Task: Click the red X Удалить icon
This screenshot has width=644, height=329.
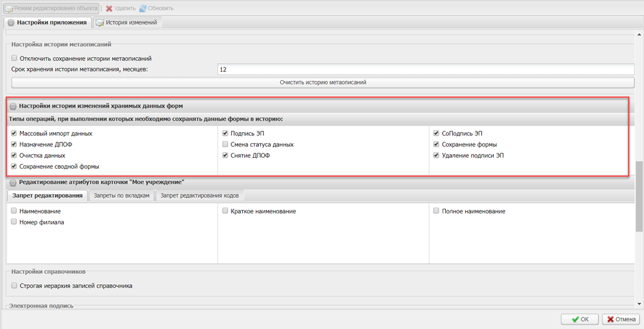Action: [x=109, y=8]
